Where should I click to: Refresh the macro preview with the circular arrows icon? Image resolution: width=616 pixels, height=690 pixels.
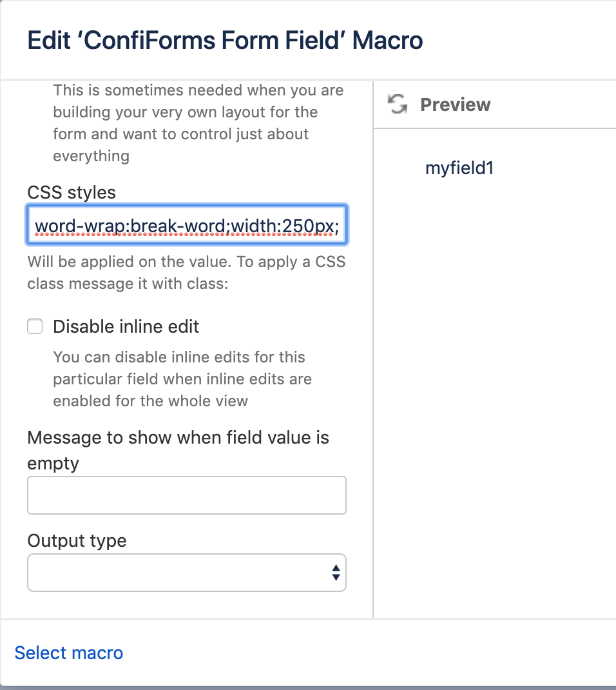click(x=398, y=104)
